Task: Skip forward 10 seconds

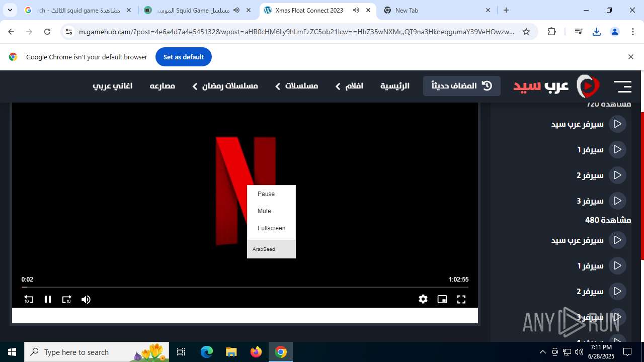Action: (x=67, y=299)
